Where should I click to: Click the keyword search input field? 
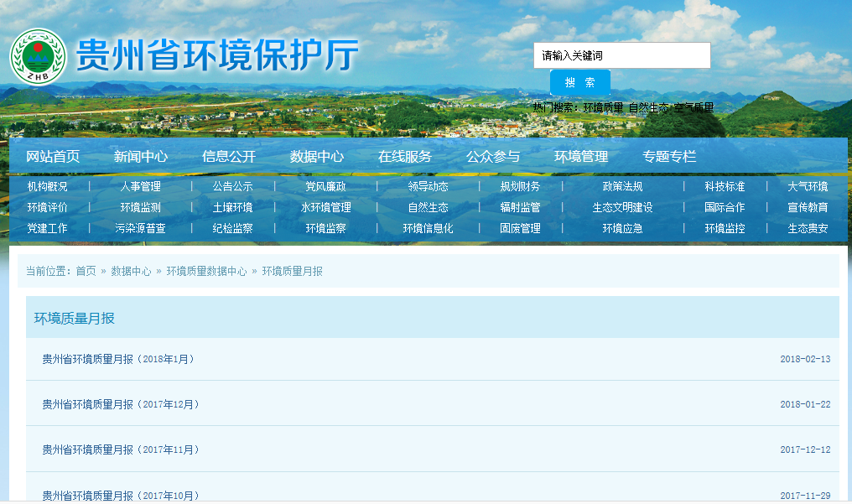click(621, 55)
